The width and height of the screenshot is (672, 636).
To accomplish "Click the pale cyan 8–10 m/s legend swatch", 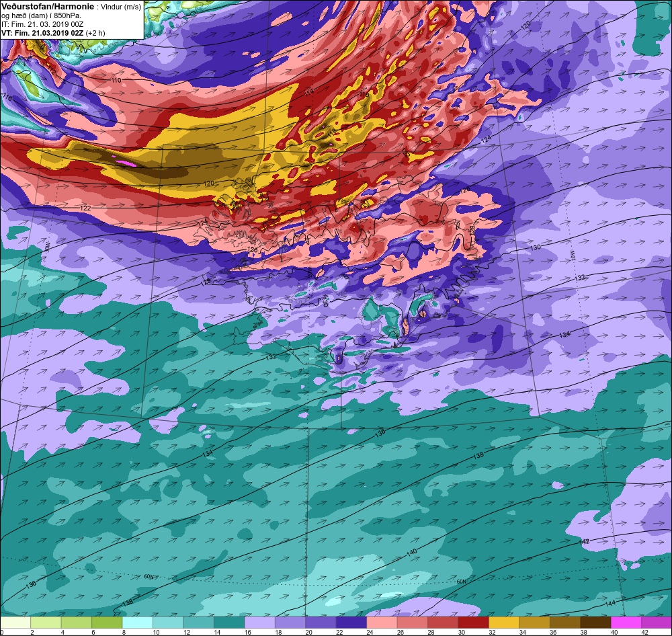I will (x=138, y=623).
